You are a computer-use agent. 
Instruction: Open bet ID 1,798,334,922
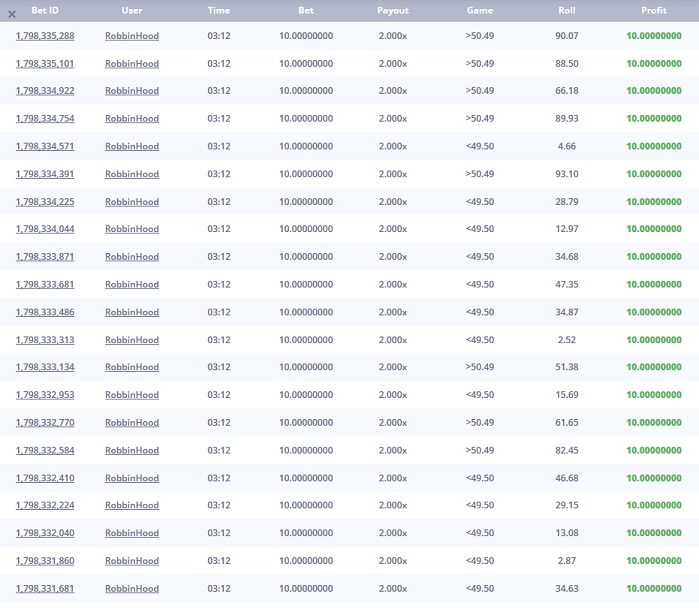(x=45, y=91)
